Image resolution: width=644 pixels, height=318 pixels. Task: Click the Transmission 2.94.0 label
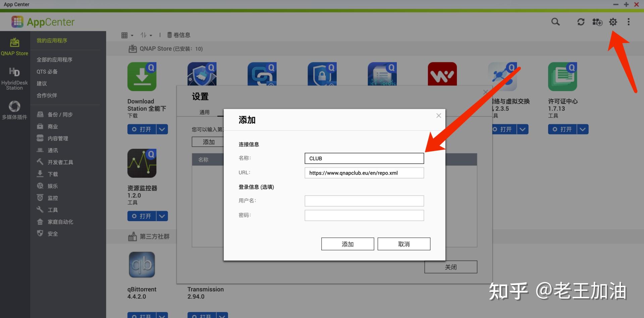(x=206, y=293)
